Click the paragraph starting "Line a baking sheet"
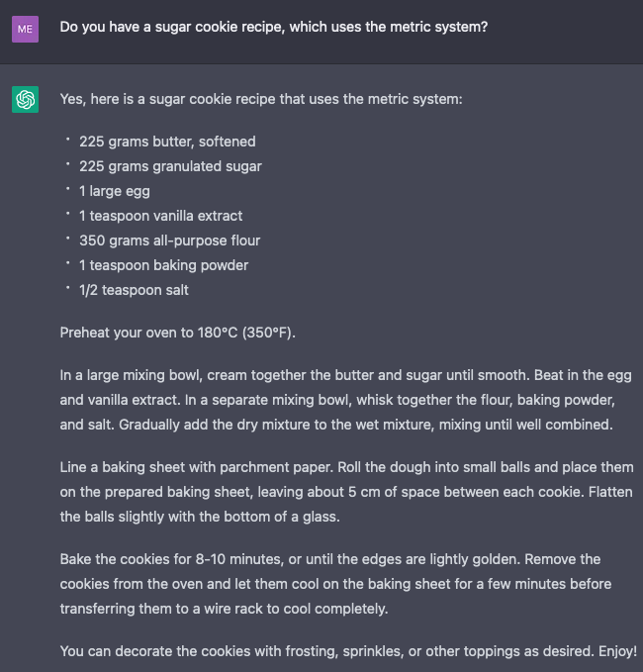 345,492
